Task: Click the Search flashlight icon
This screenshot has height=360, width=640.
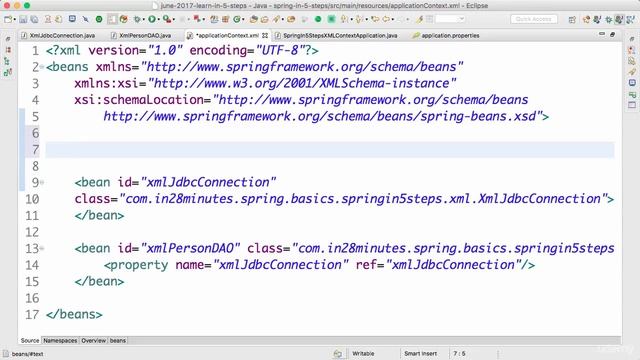Action: [x=276, y=19]
